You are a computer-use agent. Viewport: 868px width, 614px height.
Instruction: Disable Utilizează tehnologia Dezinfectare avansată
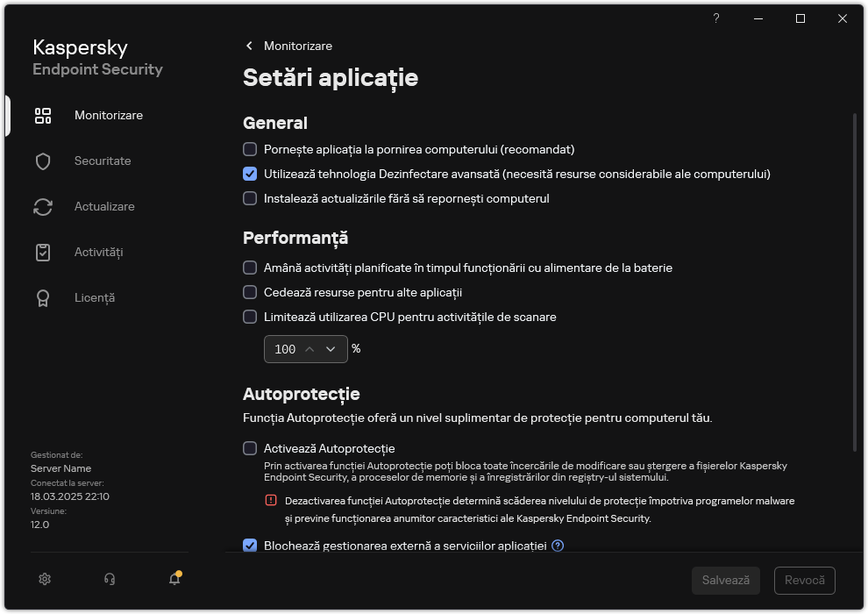click(250, 174)
